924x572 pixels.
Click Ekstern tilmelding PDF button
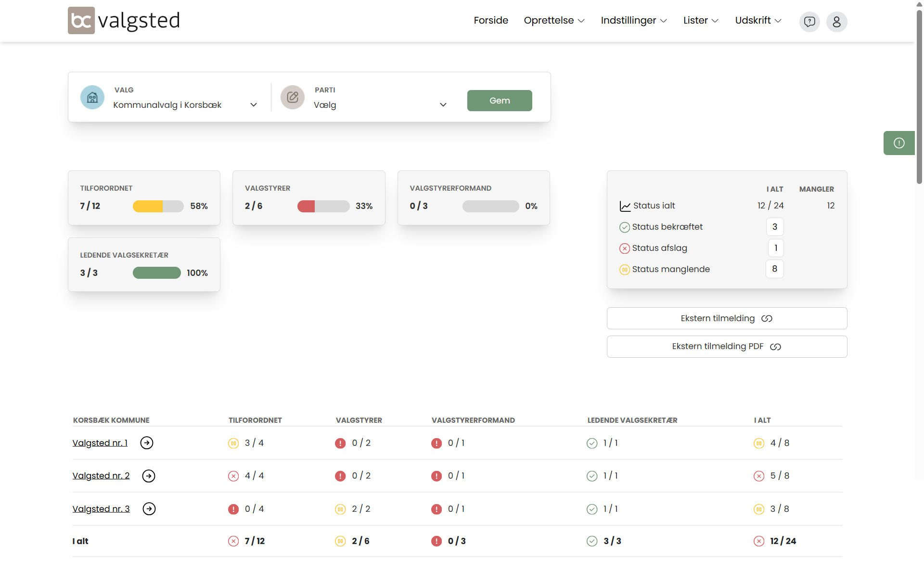(727, 347)
